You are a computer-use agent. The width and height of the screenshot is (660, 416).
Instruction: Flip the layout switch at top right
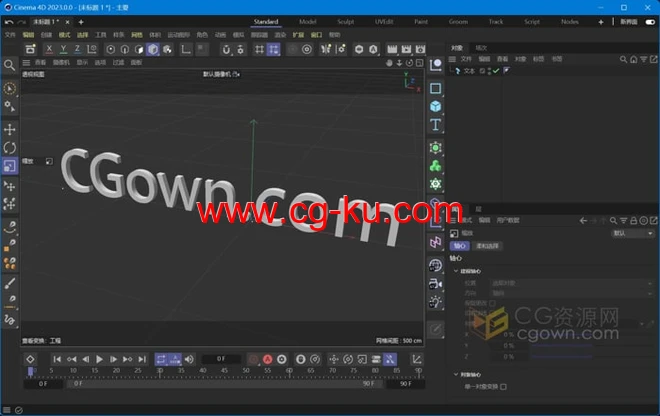(x=651, y=22)
